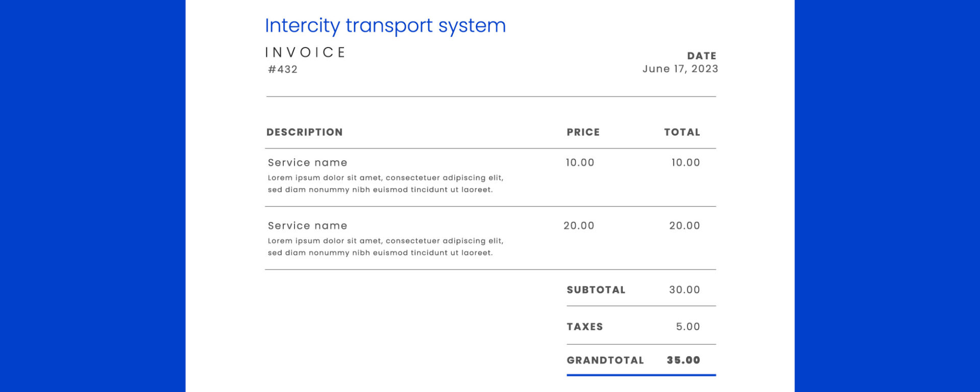Select the first Service name entry

[307, 163]
